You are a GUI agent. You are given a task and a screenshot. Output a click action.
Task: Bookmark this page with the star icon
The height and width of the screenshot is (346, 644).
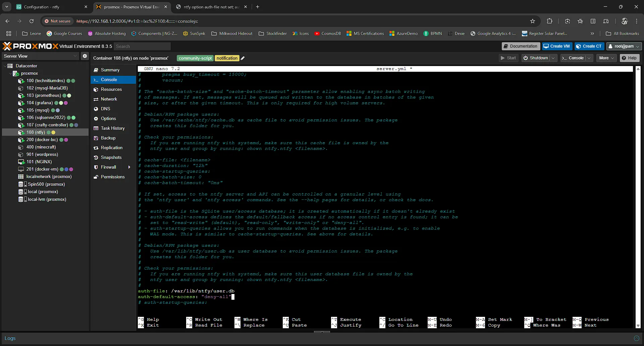533,21
